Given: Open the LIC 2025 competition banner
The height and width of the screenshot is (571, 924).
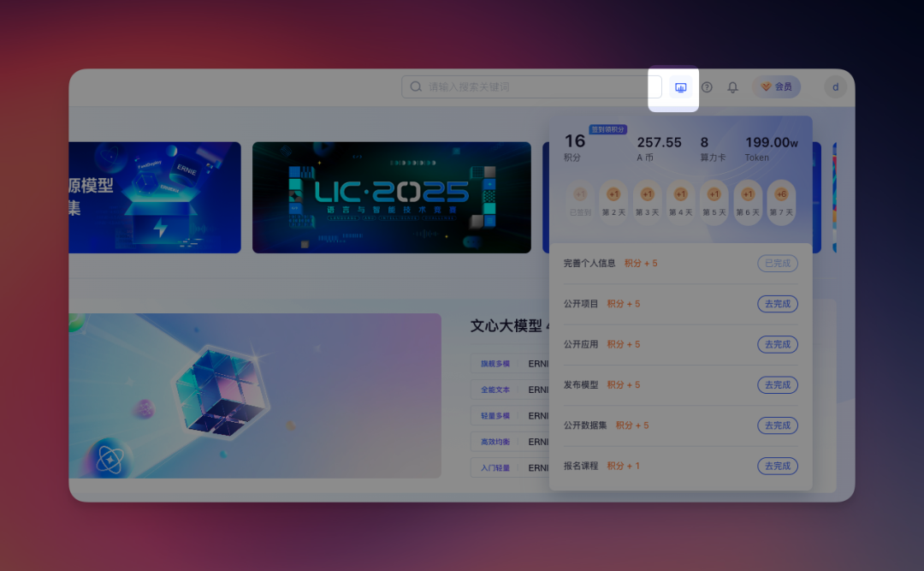Looking at the screenshot, I should pos(392,198).
